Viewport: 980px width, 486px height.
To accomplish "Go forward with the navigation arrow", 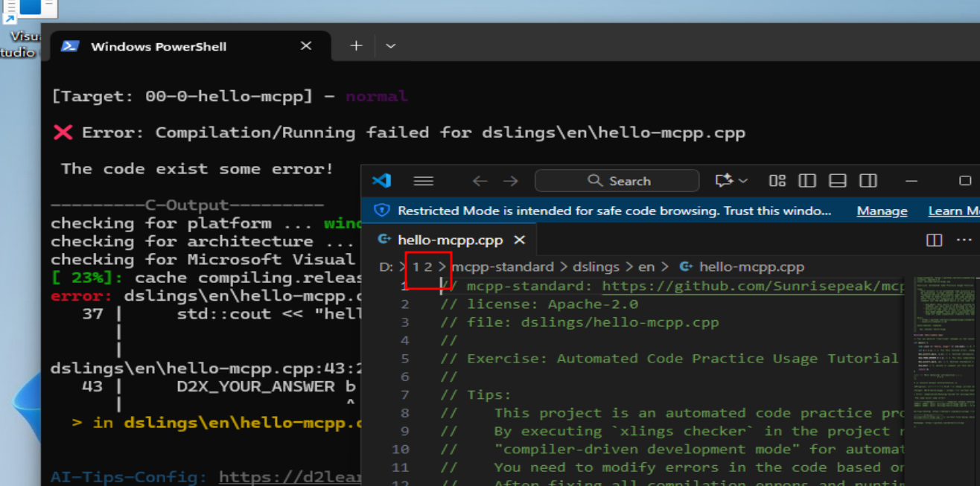I will pos(510,181).
